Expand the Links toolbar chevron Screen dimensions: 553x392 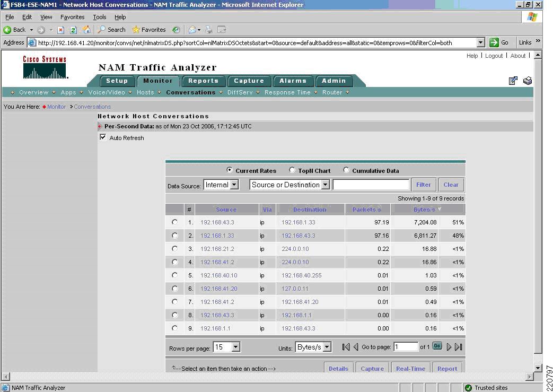pyautogui.click(x=538, y=41)
